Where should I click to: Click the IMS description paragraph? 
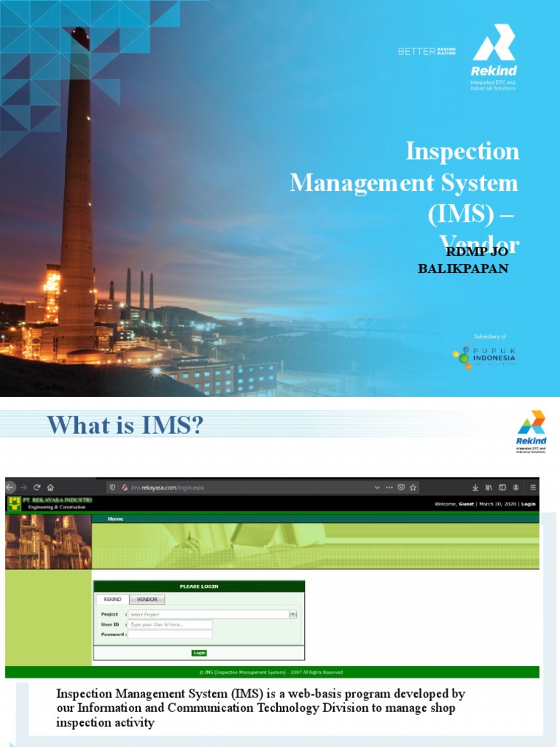260,708
